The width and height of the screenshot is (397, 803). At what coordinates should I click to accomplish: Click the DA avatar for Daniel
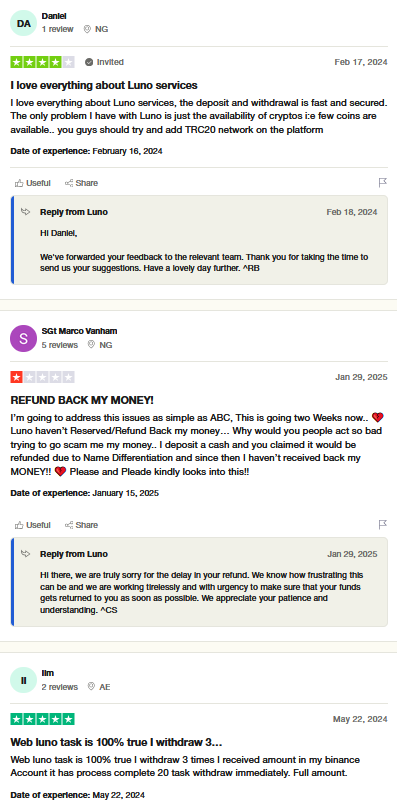pos(24,23)
